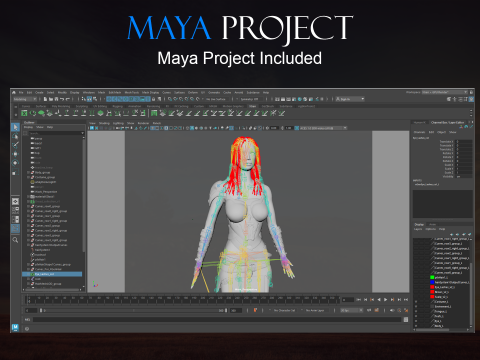Toggle select by component type mode

click(x=95, y=99)
